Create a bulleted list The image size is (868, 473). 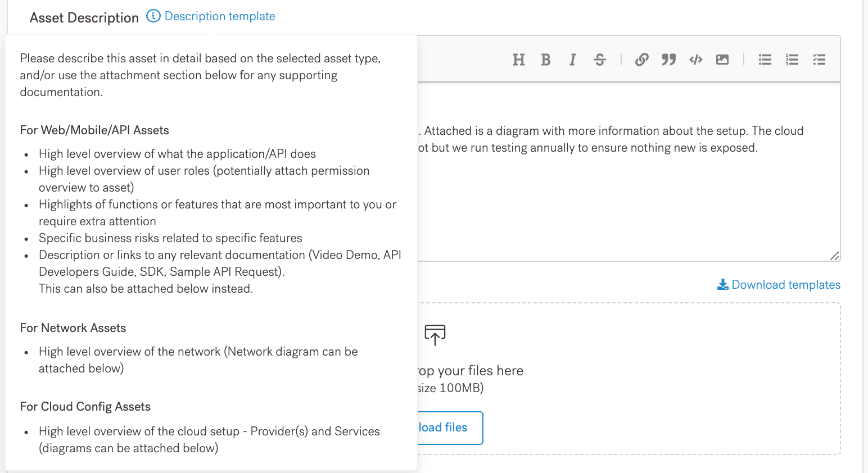[765, 60]
